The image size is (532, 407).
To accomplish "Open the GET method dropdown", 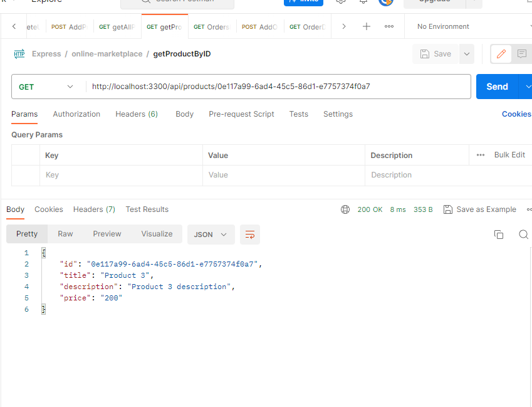I will pos(47,86).
